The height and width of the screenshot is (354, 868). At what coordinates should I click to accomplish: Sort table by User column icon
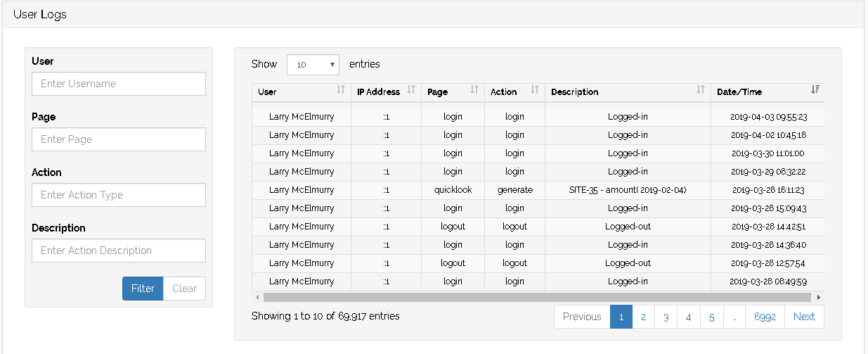(341, 90)
